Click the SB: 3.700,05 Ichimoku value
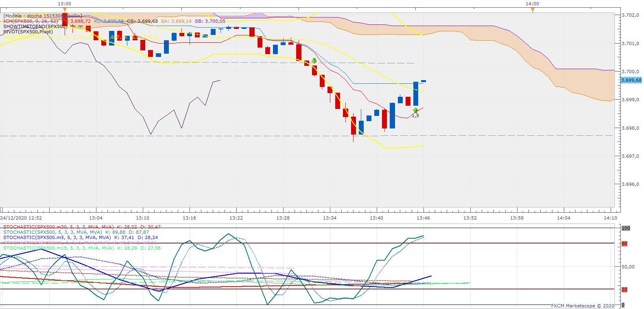 click(x=210, y=21)
